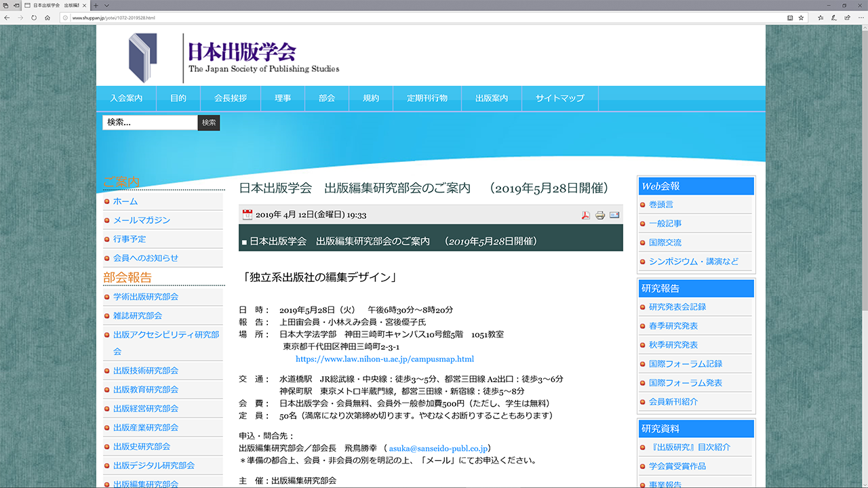This screenshot has width=868, height=488.
Task: Close the 日本出版学会 browser tab
Action: pyautogui.click(x=84, y=5)
